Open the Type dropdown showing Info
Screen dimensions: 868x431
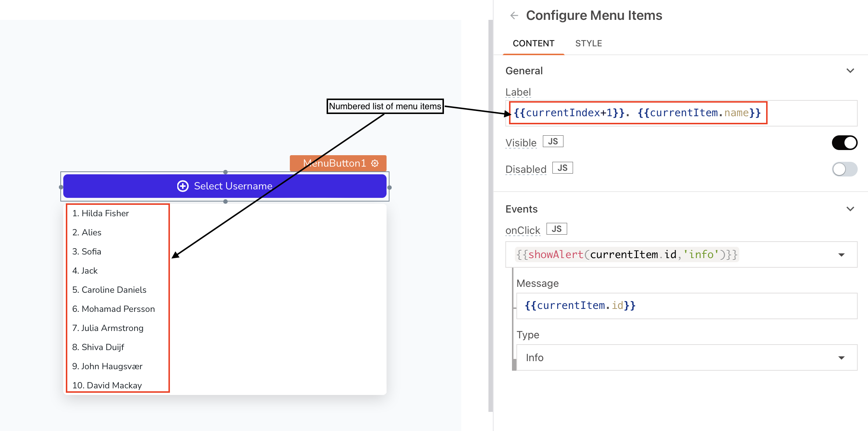pyautogui.click(x=841, y=358)
